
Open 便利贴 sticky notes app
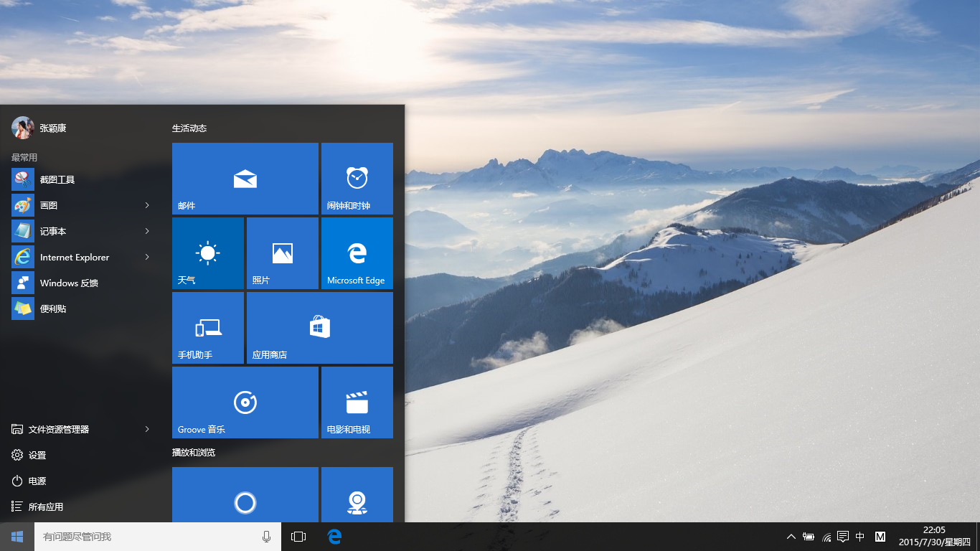pos(83,309)
